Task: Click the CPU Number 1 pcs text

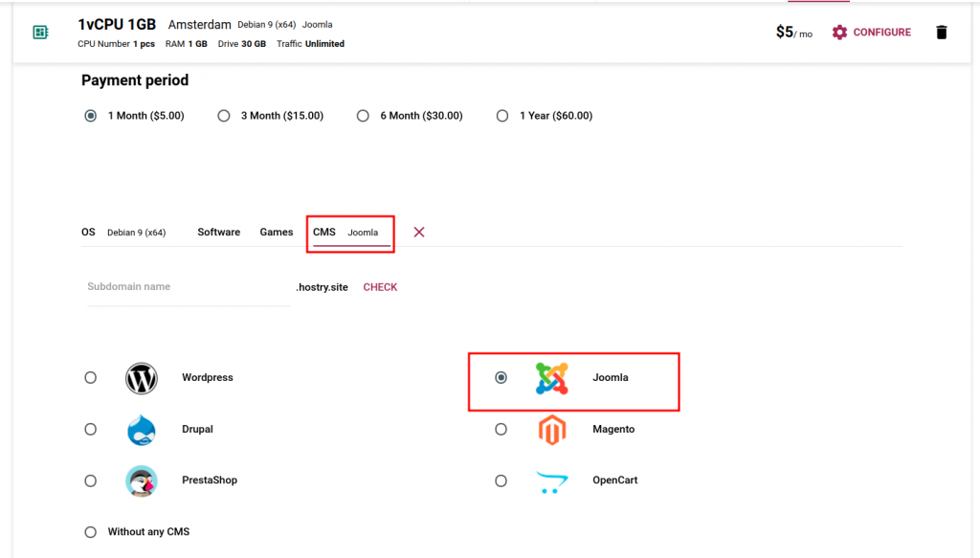Action: coord(116,44)
